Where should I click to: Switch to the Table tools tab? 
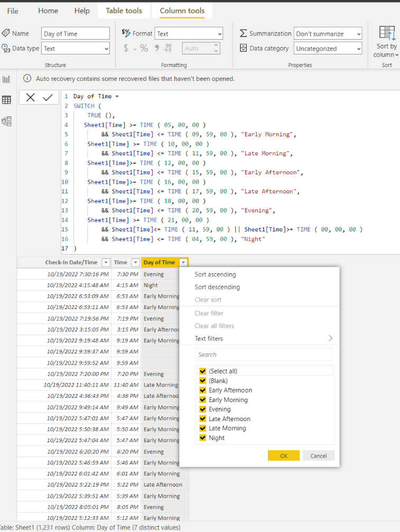coord(124,11)
